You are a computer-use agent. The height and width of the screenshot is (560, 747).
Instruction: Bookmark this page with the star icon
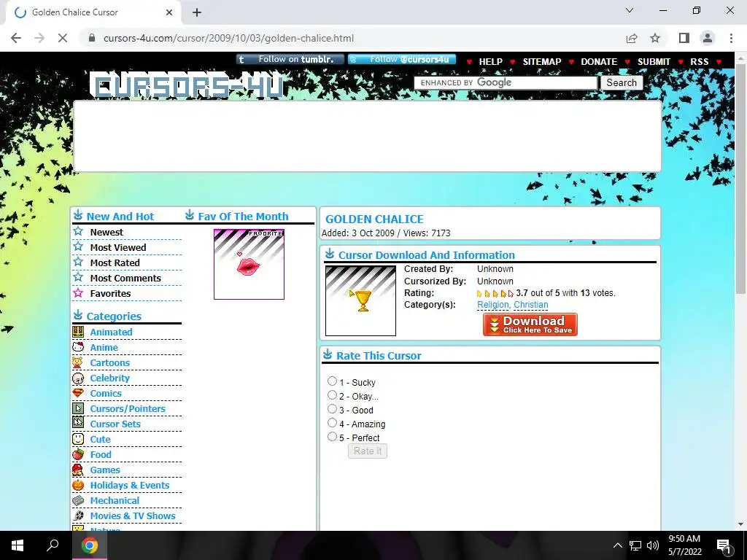click(x=655, y=38)
